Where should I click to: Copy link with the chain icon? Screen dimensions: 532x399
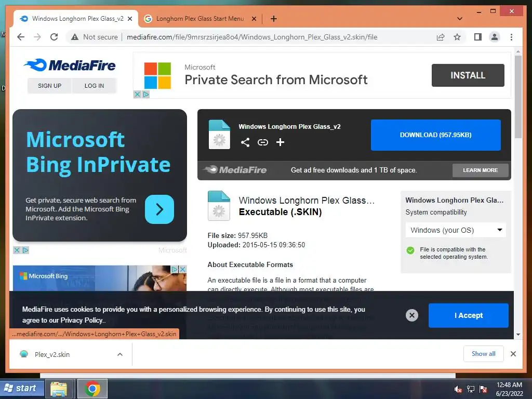(x=262, y=142)
